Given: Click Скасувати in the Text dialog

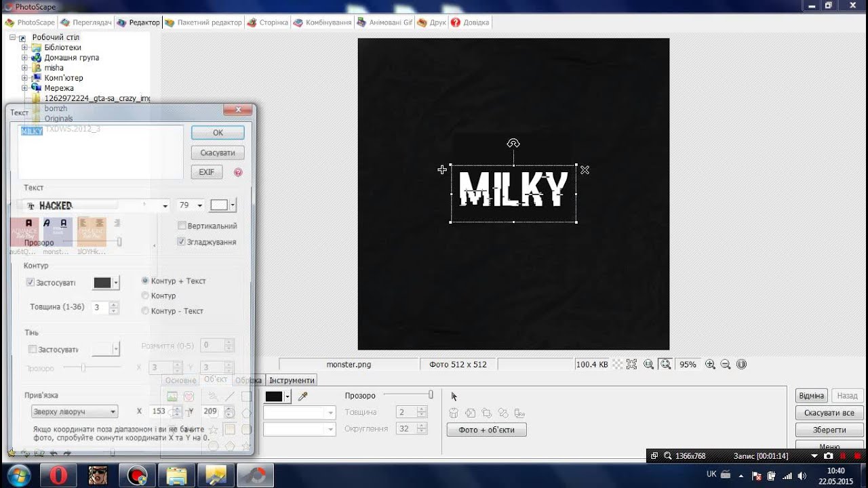Looking at the screenshot, I should 218,152.
